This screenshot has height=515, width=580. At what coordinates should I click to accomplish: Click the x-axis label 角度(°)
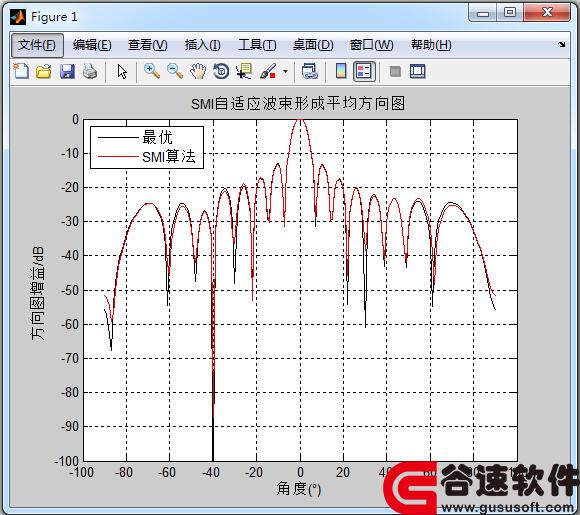(299, 489)
